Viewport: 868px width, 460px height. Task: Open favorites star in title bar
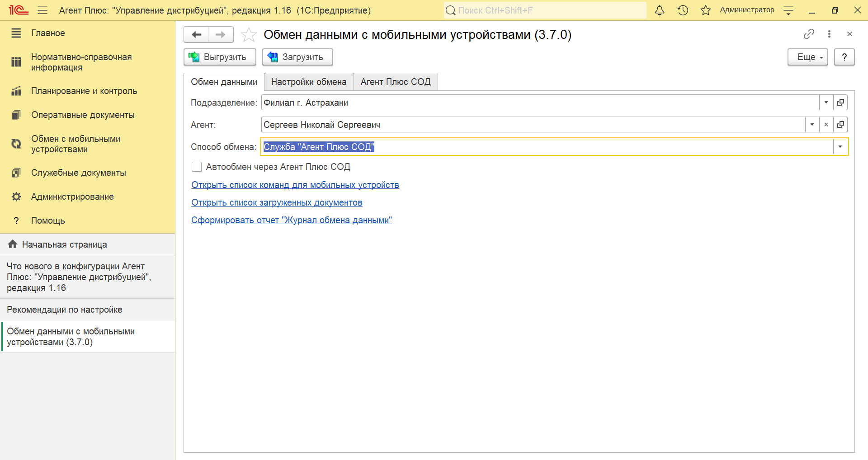click(706, 10)
